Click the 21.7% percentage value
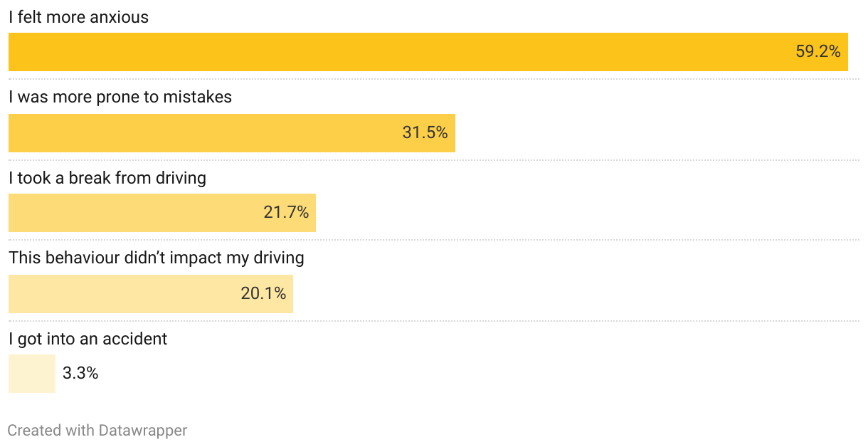The width and height of the screenshot is (868, 447). (286, 213)
